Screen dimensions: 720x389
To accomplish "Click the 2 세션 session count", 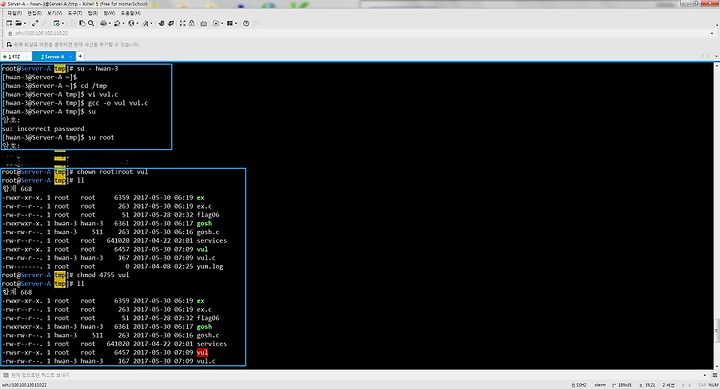I will tap(669, 385).
